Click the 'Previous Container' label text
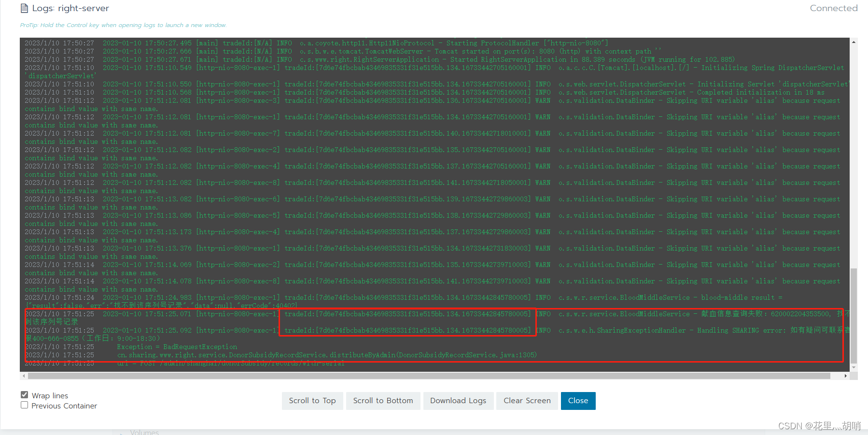Image resolution: width=868 pixels, height=435 pixels. coord(64,406)
